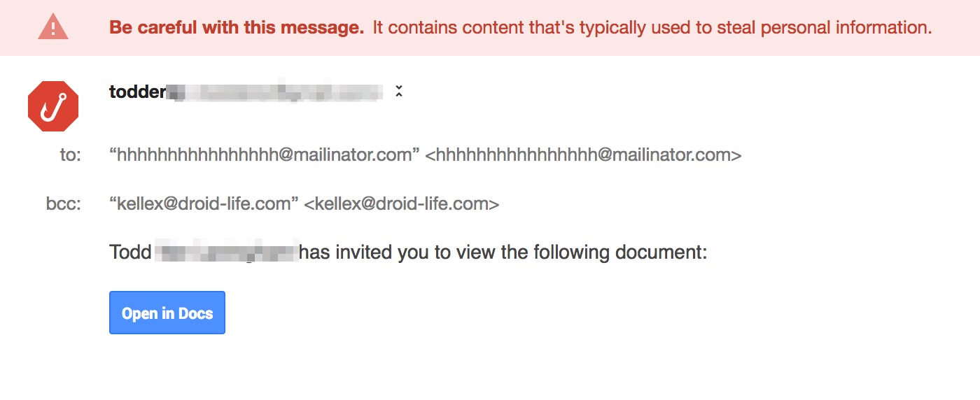Click empty white area below Docs button
Viewport: 980px width, 400px height.
[x=490, y=364]
